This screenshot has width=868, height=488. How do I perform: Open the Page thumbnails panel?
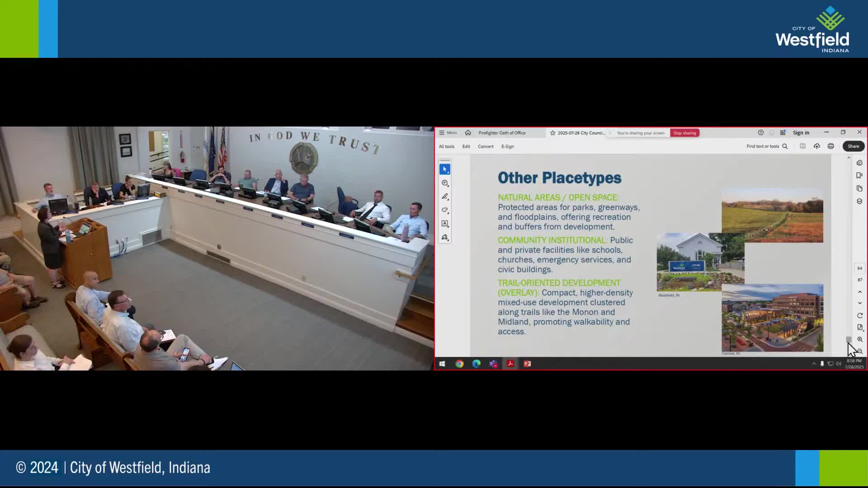pos(860,188)
